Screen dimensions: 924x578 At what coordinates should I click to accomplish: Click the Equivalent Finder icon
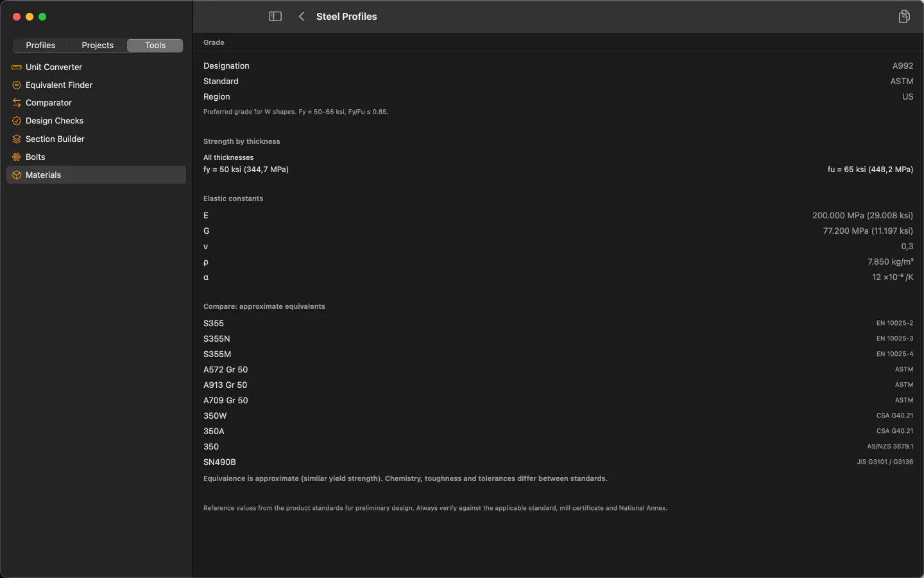(17, 85)
